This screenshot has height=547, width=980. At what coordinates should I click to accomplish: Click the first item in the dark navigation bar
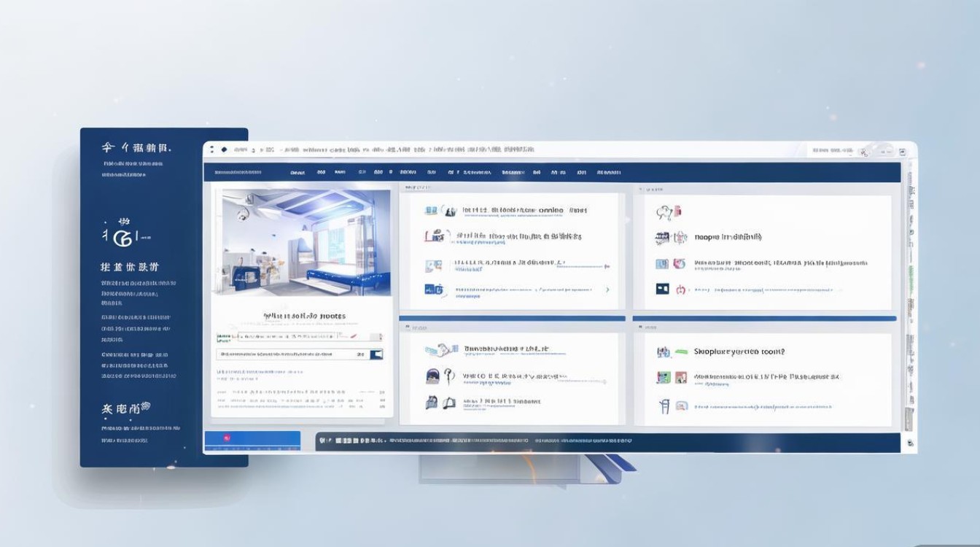point(233,173)
